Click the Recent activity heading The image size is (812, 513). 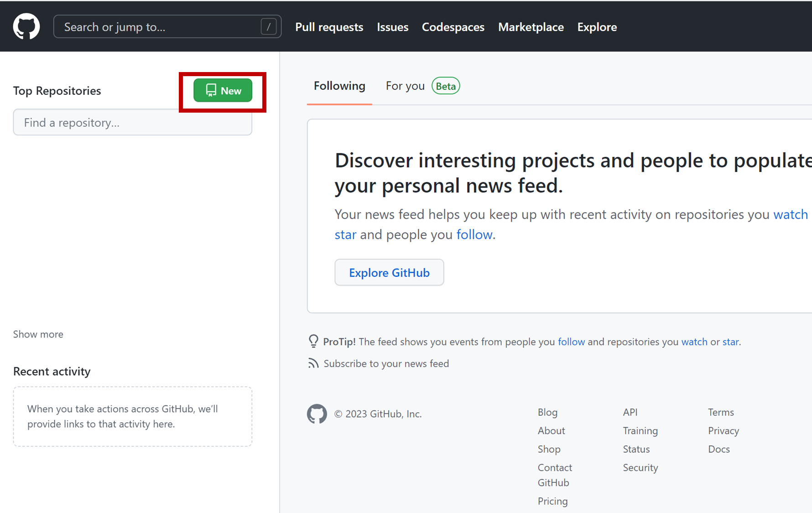coord(52,371)
